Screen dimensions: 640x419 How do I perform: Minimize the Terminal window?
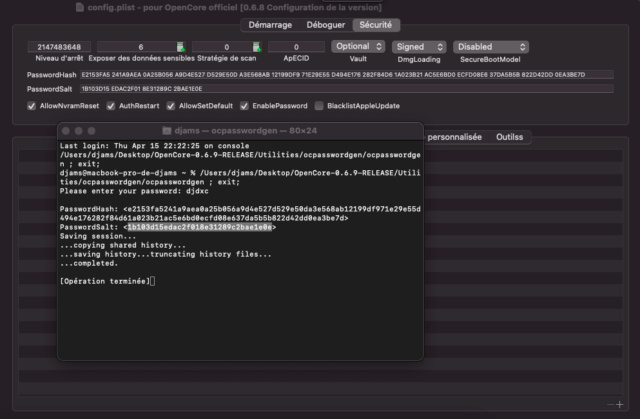pos(79,131)
